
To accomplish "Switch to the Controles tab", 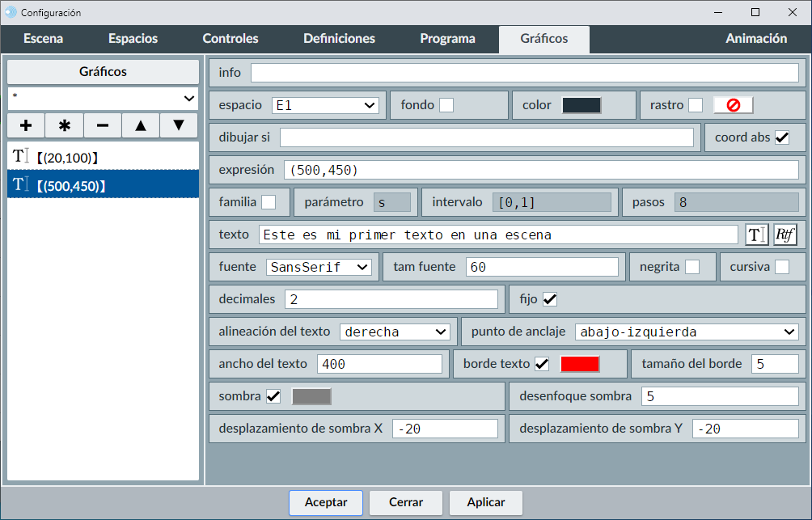I will pyautogui.click(x=230, y=39).
